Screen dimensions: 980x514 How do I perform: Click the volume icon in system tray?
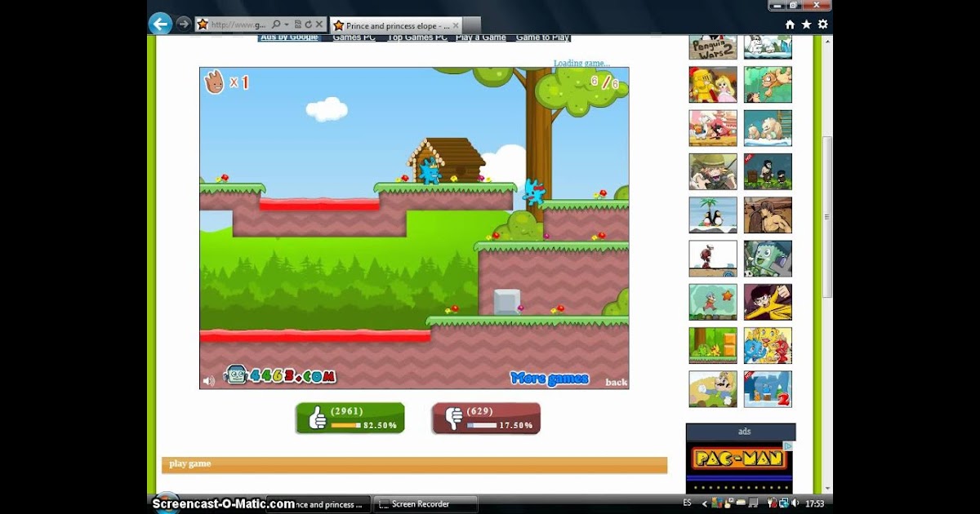pos(797,503)
